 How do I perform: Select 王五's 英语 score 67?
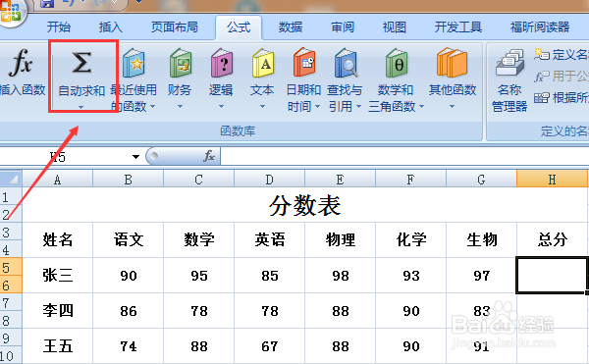tap(269, 346)
